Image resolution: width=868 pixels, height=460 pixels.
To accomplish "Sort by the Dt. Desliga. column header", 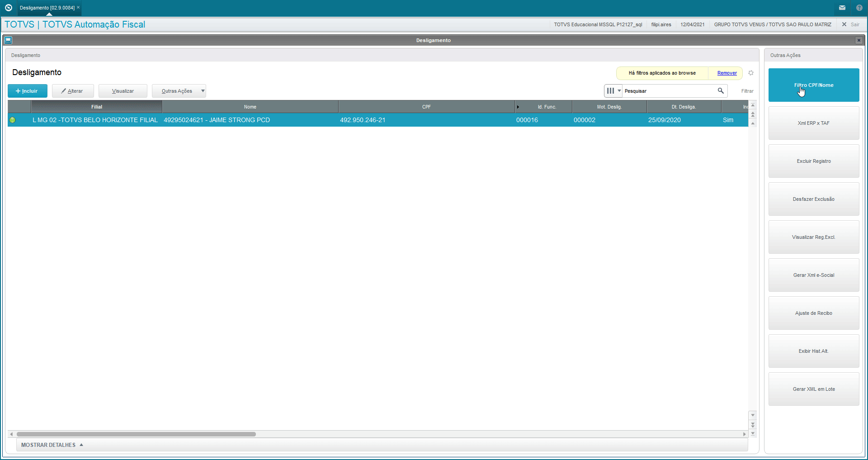I will point(684,107).
